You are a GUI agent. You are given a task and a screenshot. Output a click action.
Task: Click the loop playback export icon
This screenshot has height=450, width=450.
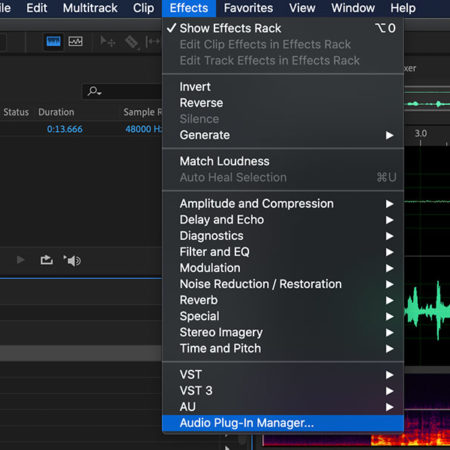click(47, 260)
